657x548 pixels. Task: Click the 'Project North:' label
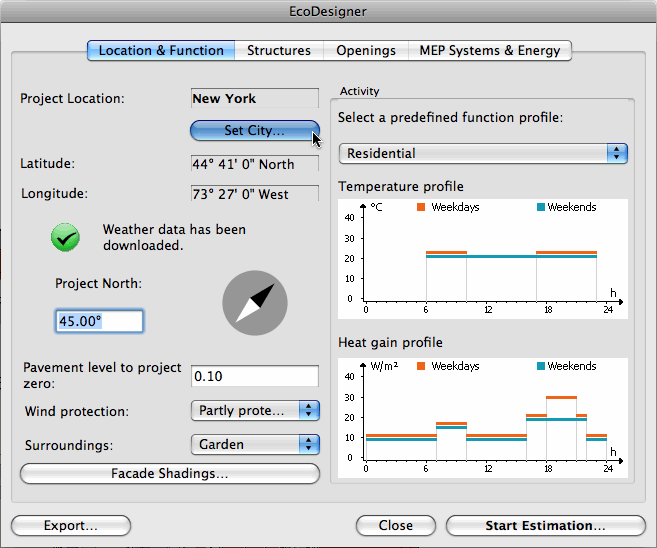coord(98,284)
